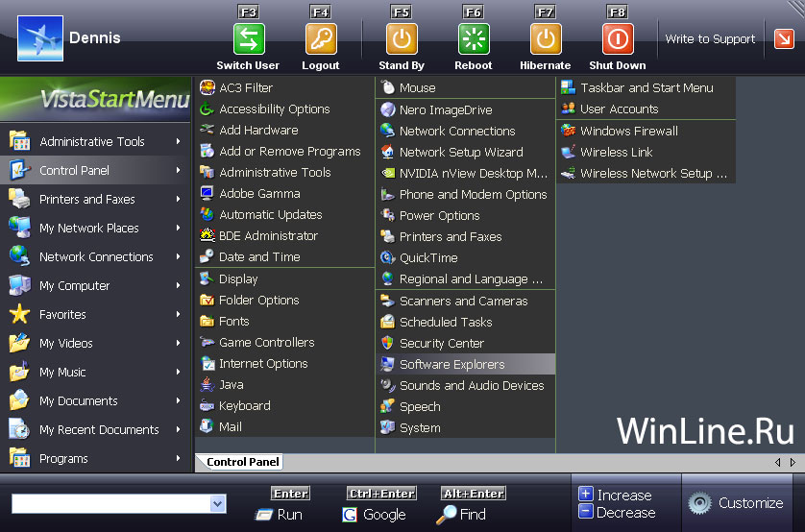Screen dimensions: 805x532
Task: Open Date and Time
Action: pyautogui.click(x=285, y=256)
